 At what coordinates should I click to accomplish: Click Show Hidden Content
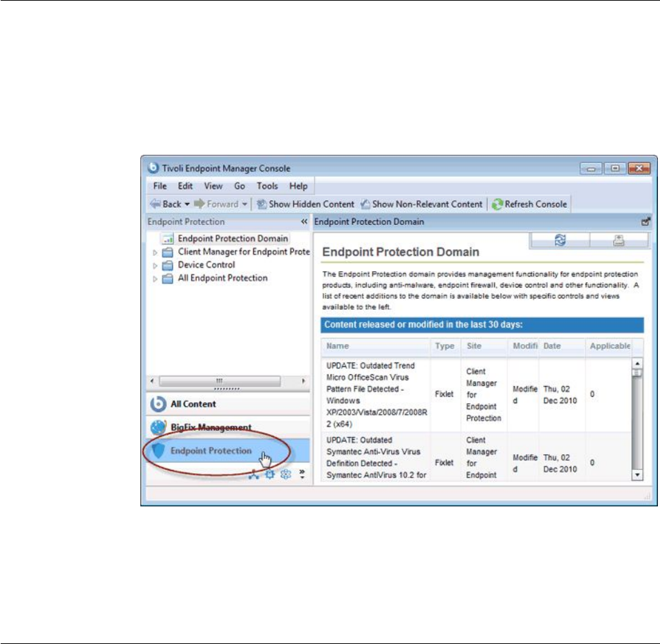(x=306, y=204)
